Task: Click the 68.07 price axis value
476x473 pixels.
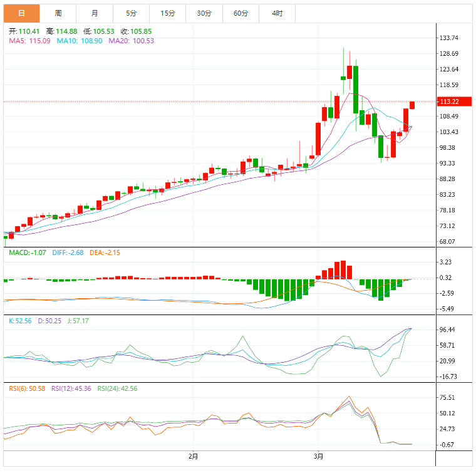Action: pyautogui.click(x=447, y=242)
